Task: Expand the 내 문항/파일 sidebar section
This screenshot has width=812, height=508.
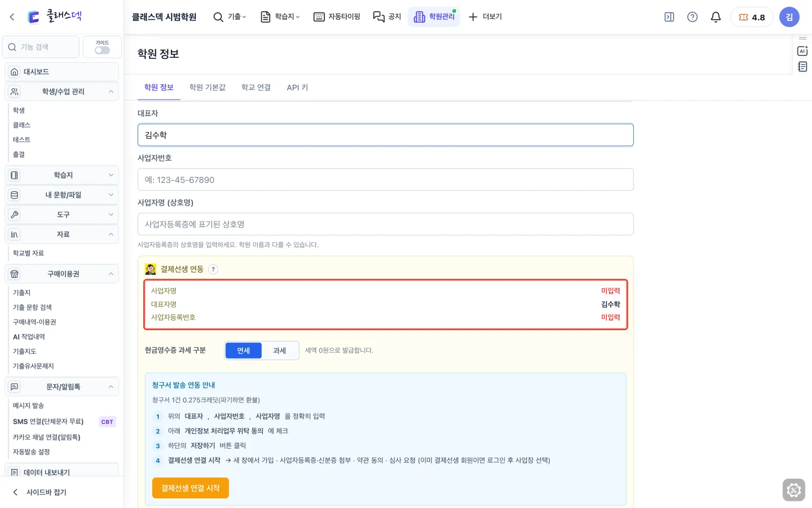Action: tap(62, 195)
